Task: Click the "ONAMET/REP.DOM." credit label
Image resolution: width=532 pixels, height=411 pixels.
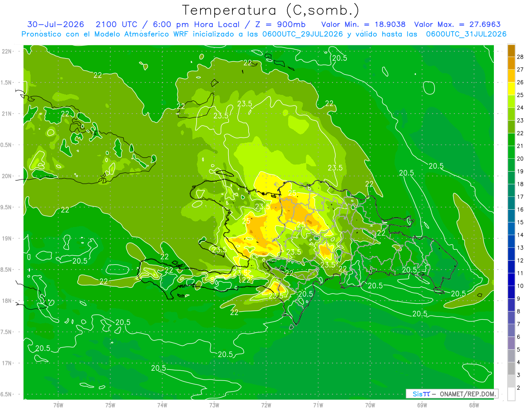Action: click(x=468, y=394)
